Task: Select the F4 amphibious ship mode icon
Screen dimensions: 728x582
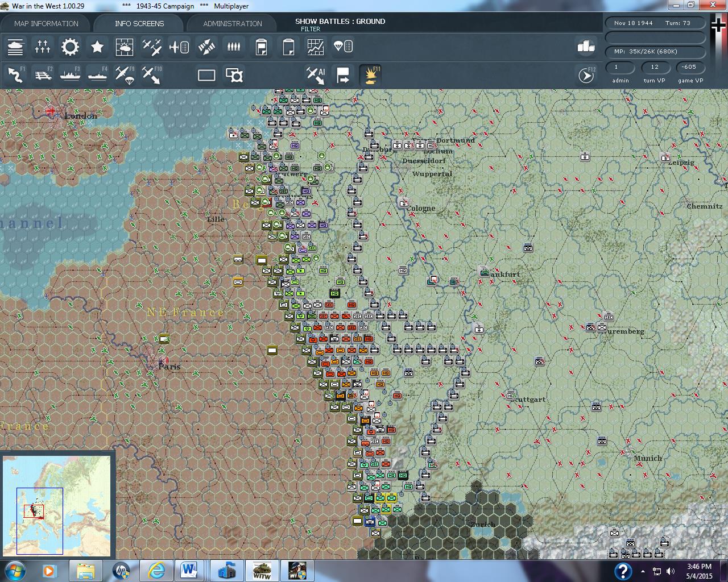Action: (x=97, y=74)
